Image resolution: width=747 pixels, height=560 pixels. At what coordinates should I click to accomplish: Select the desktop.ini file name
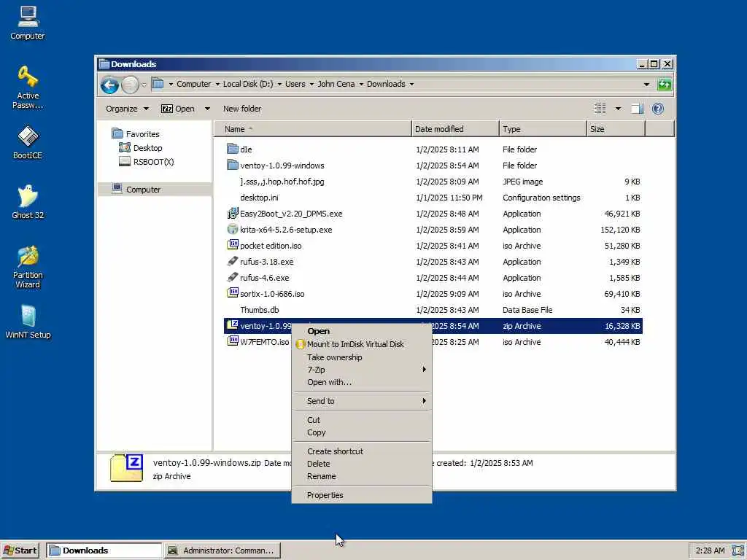[x=259, y=198]
